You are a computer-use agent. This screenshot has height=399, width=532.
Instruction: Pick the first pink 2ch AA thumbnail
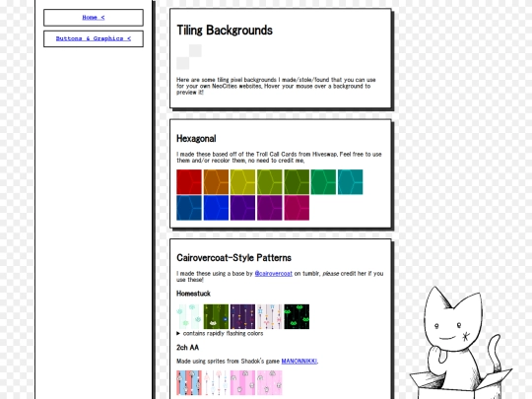242,382
